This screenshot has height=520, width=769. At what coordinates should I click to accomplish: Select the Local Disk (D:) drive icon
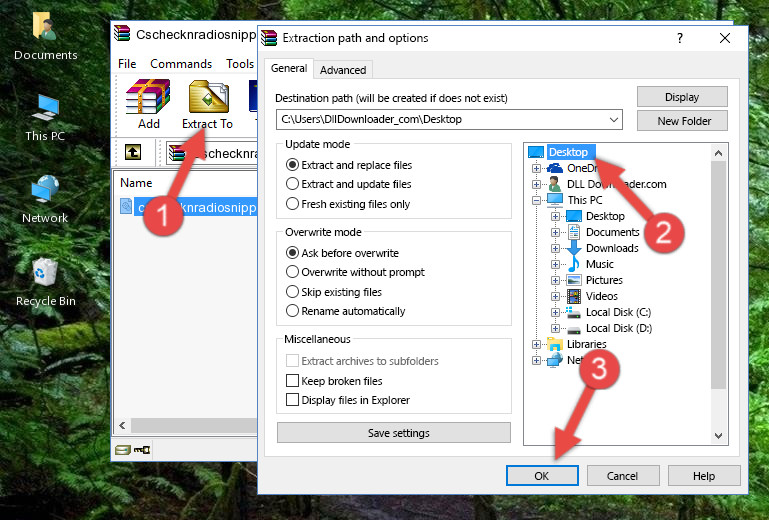[574, 329]
